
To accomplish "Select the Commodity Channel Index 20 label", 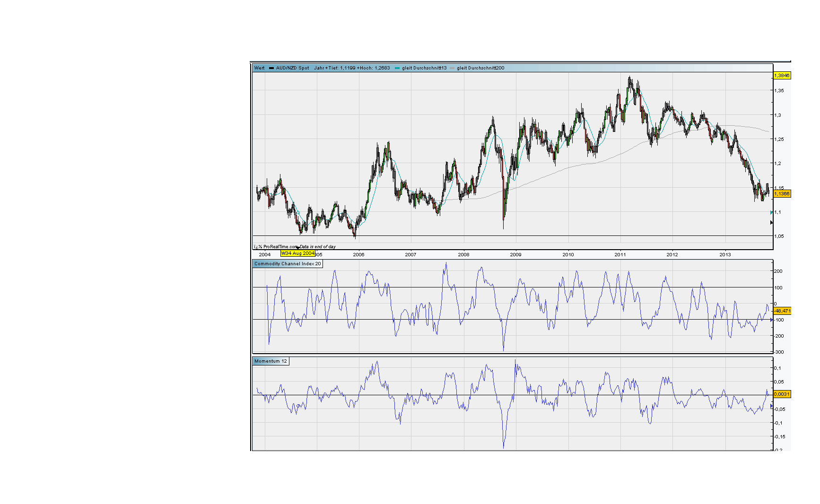I will pyautogui.click(x=288, y=264).
